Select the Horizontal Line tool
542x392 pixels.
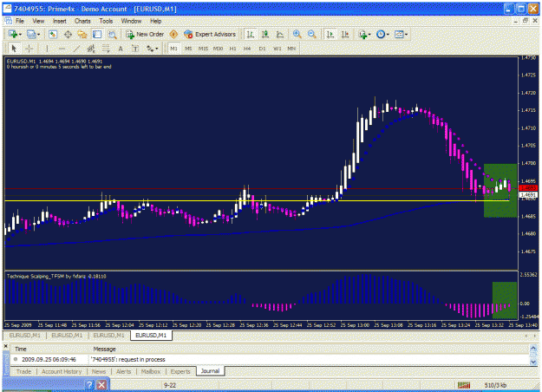click(62, 49)
